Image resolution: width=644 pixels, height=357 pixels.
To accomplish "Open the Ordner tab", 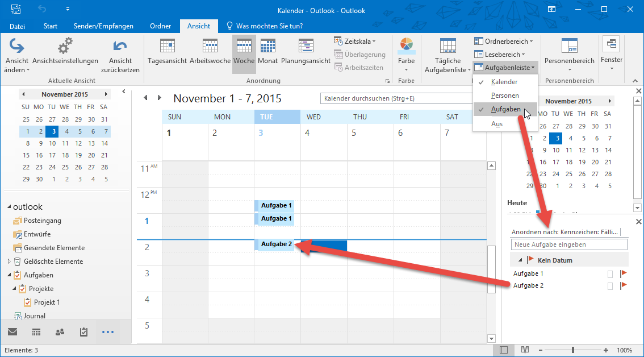I will click(x=160, y=26).
